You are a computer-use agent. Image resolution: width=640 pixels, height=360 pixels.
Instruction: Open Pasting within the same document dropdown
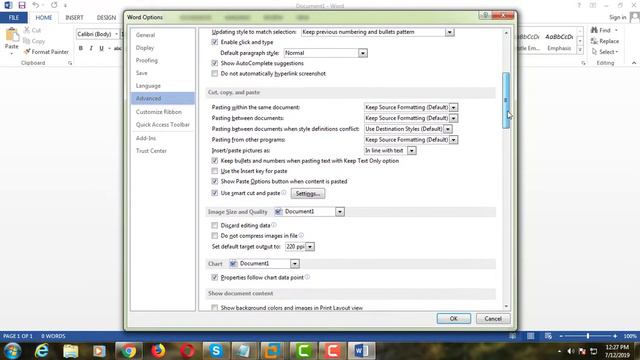pos(453,107)
